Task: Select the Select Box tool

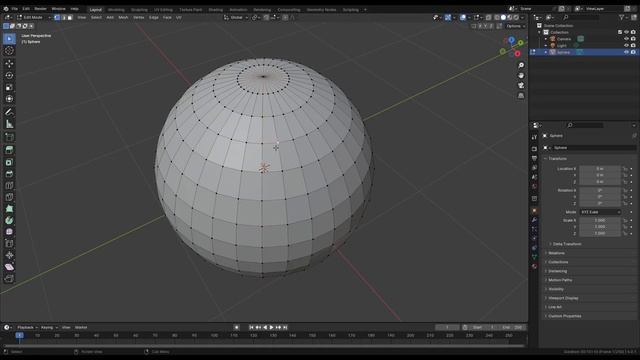Action: coord(9,39)
